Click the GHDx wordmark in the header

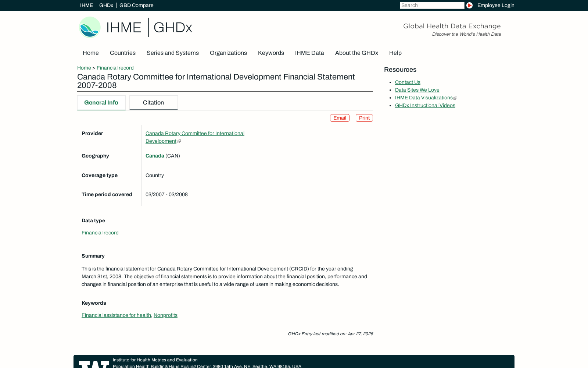click(x=173, y=28)
